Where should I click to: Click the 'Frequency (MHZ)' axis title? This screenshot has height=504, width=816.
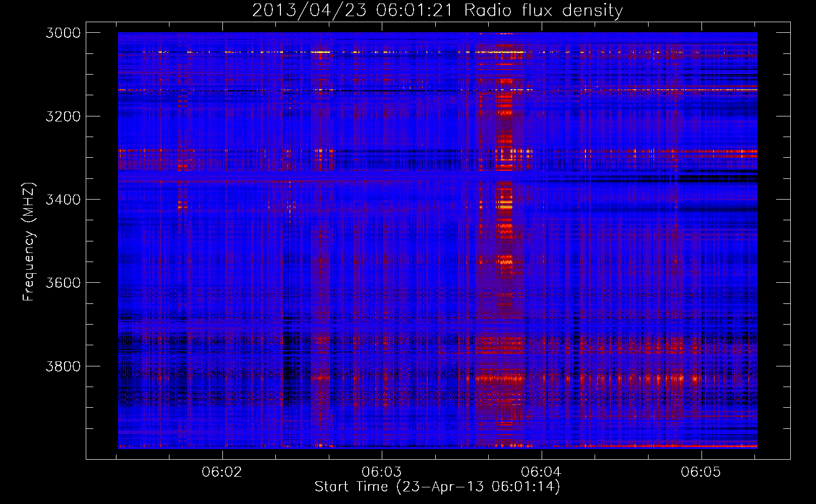coord(29,242)
